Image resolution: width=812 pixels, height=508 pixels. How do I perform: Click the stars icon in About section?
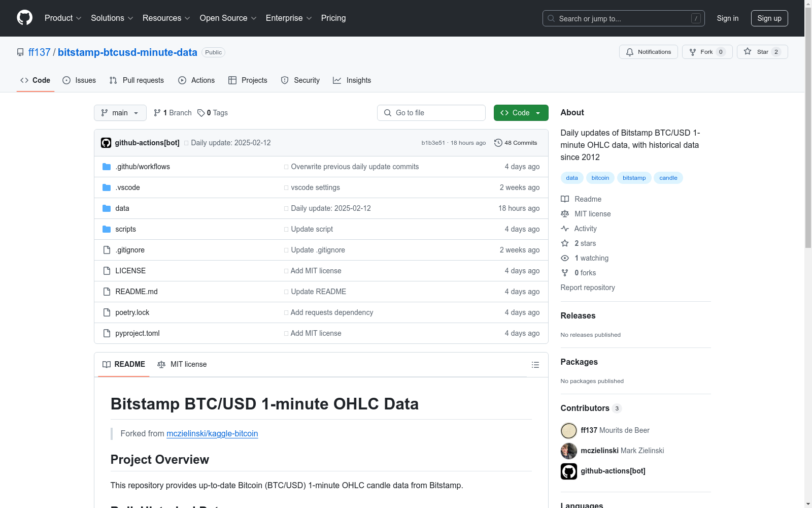pyautogui.click(x=565, y=243)
